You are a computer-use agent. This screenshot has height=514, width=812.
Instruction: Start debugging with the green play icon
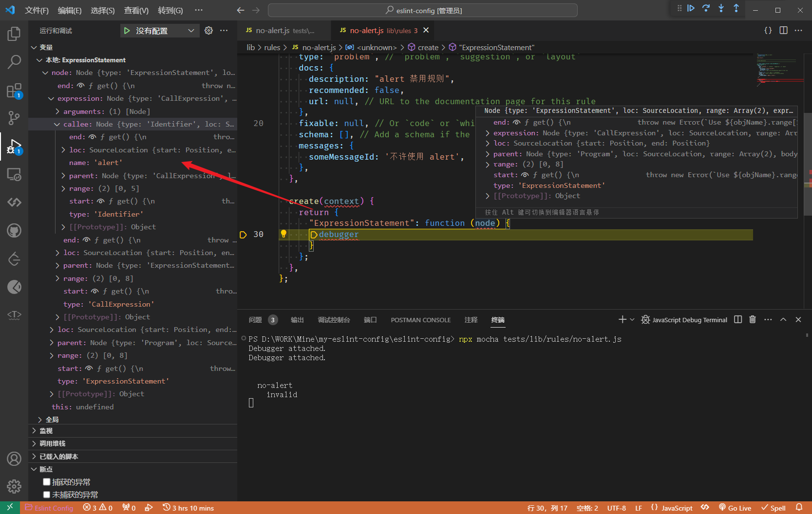coord(127,31)
